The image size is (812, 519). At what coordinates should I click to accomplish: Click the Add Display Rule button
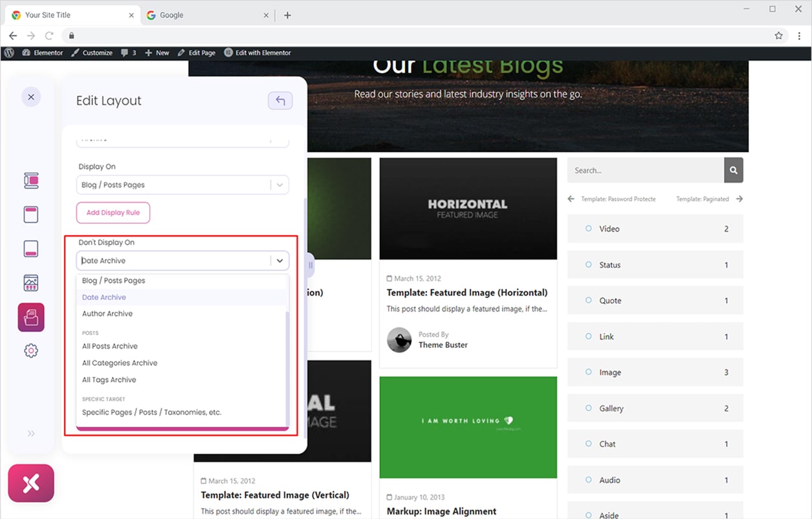(113, 213)
